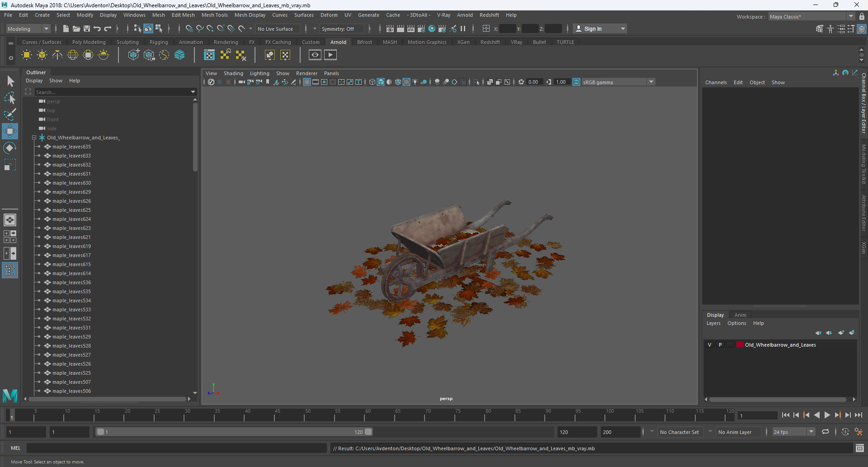The width and height of the screenshot is (868, 467).
Task: Switch to single perspective view layout
Action: (x=10, y=220)
